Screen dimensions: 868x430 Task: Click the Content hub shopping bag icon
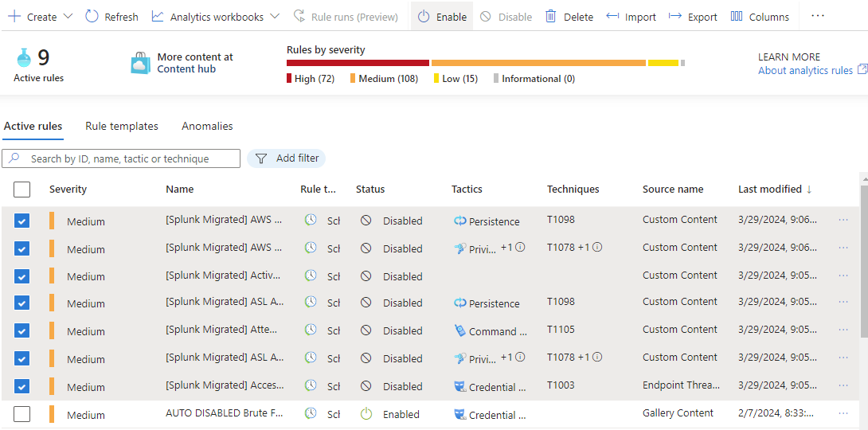(x=141, y=63)
